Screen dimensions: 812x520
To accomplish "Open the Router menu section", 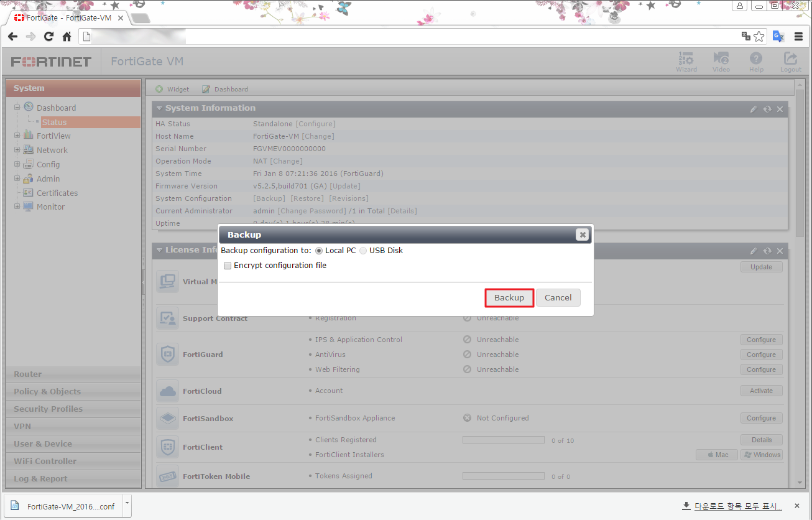I will pos(73,374).
